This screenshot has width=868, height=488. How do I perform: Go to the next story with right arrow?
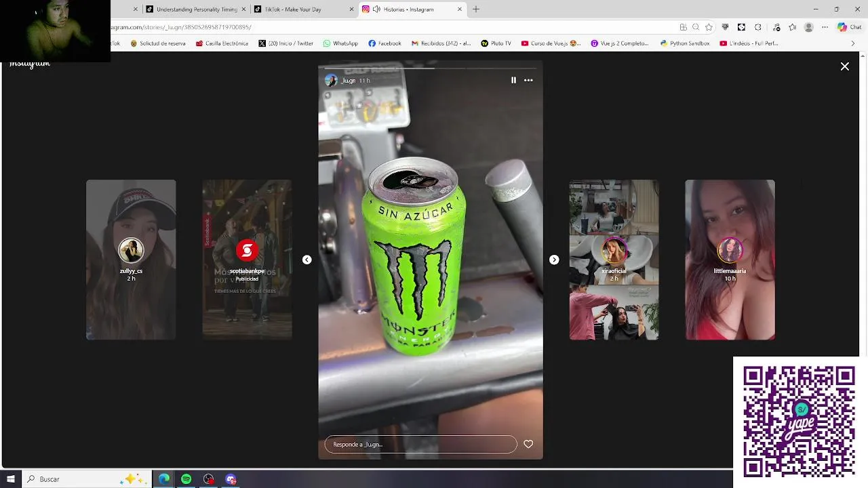pyautogui.click(x=554, y=260)
